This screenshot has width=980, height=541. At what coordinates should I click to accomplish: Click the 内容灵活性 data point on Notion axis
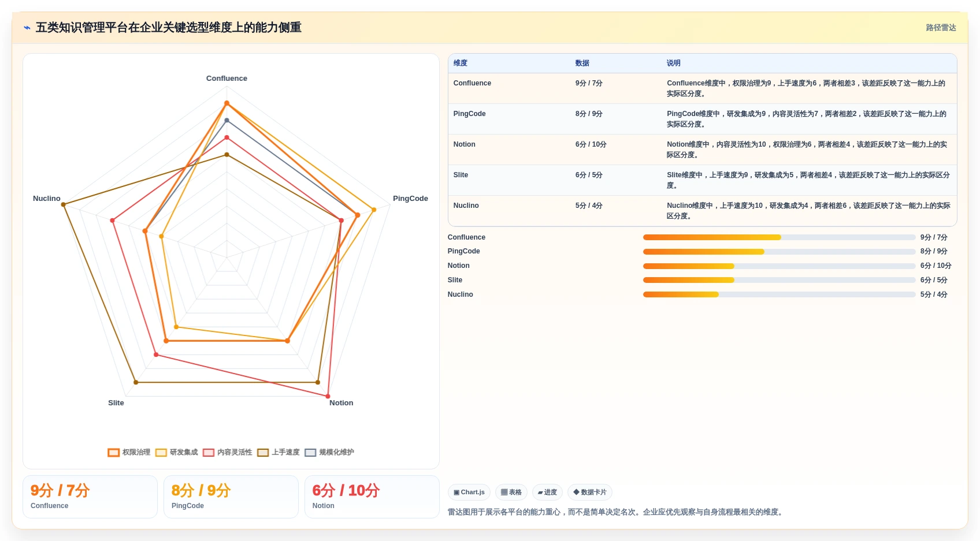328,396
